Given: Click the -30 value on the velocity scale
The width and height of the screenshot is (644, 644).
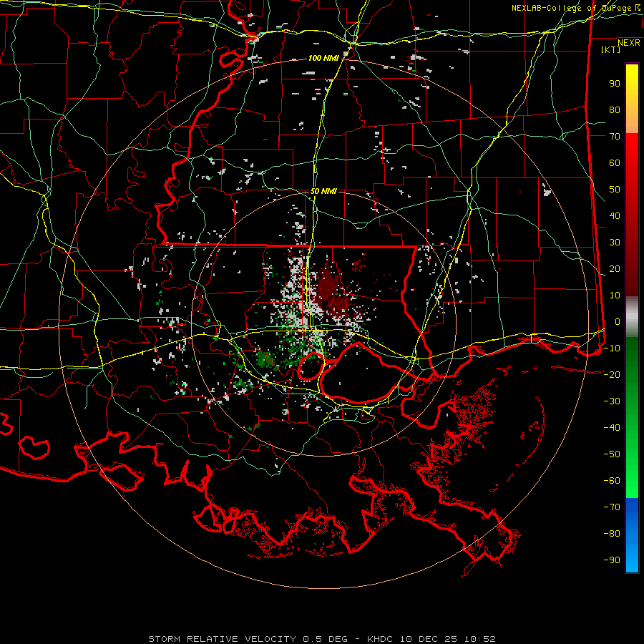Looking at the screenshot, I should coord(612,401).
